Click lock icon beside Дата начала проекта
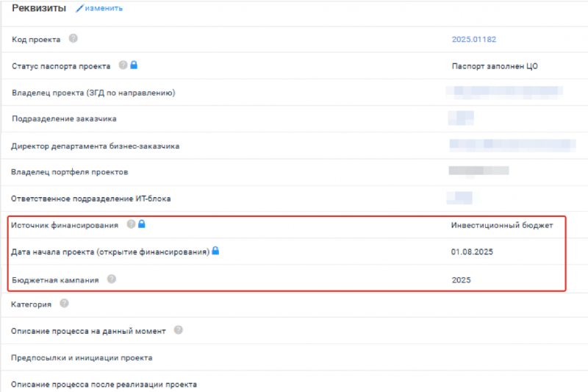This screenshot has width=588, height=392. pos(216,251)
